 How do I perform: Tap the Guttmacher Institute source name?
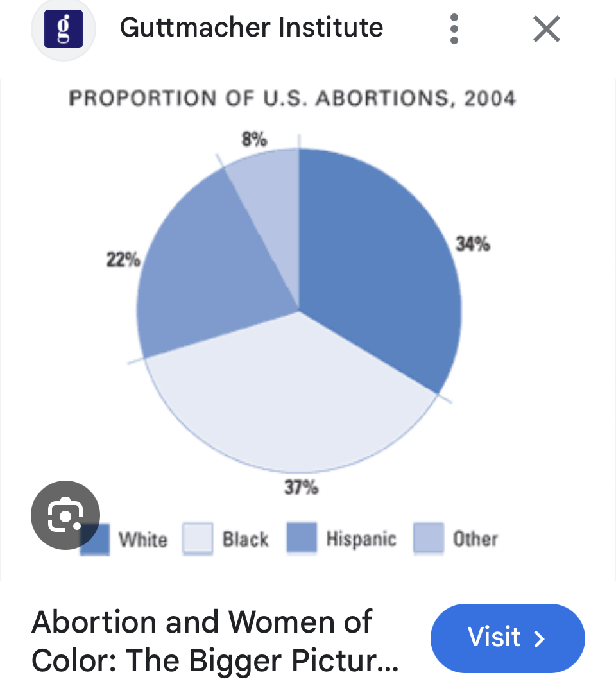[252, 28]
